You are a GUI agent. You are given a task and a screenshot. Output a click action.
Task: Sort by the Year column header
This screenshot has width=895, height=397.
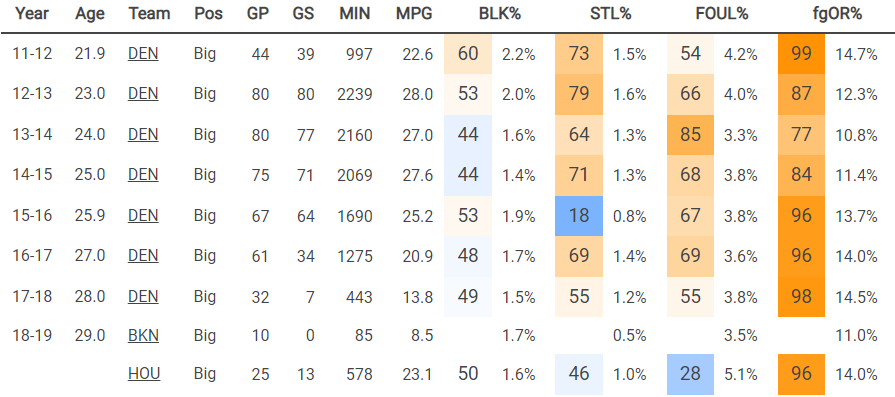(x=32, y=14)
